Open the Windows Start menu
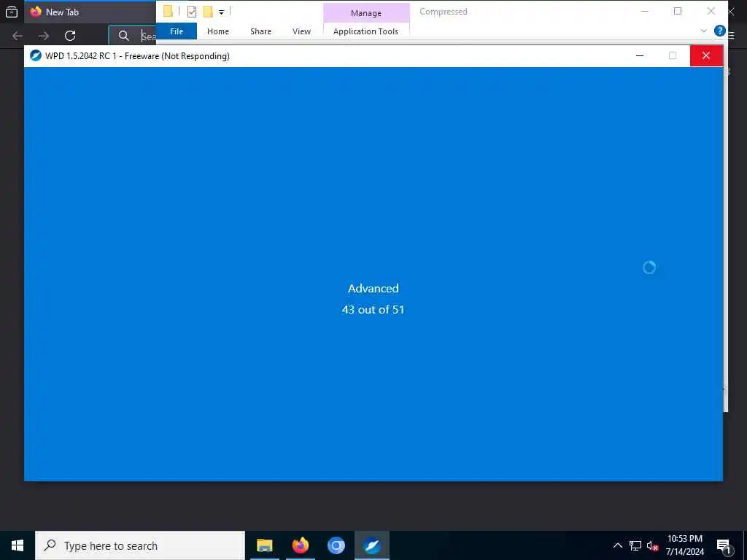Image resolution: width=747 pixels, height=560 pixels. pos(18,545)
